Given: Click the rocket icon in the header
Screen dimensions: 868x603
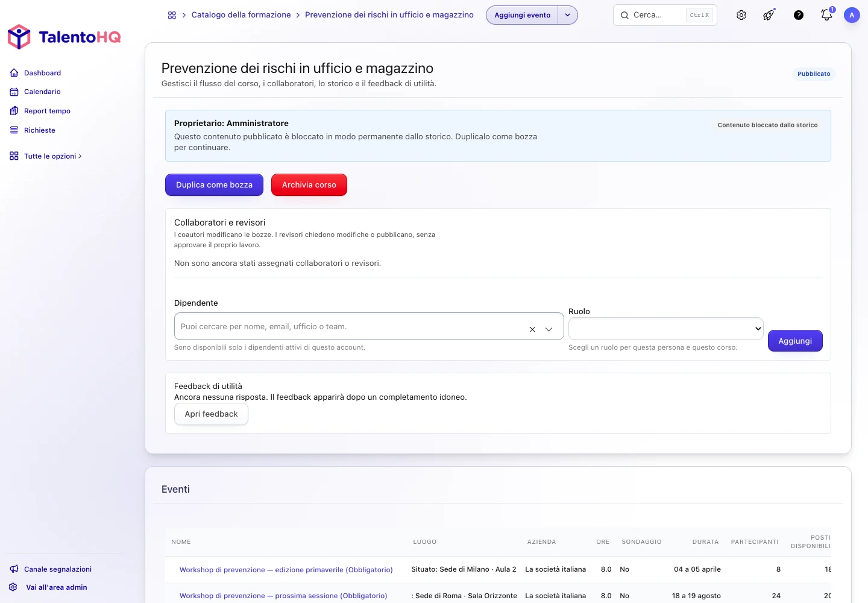Looking at the screenshot, I should click(769, 15).
